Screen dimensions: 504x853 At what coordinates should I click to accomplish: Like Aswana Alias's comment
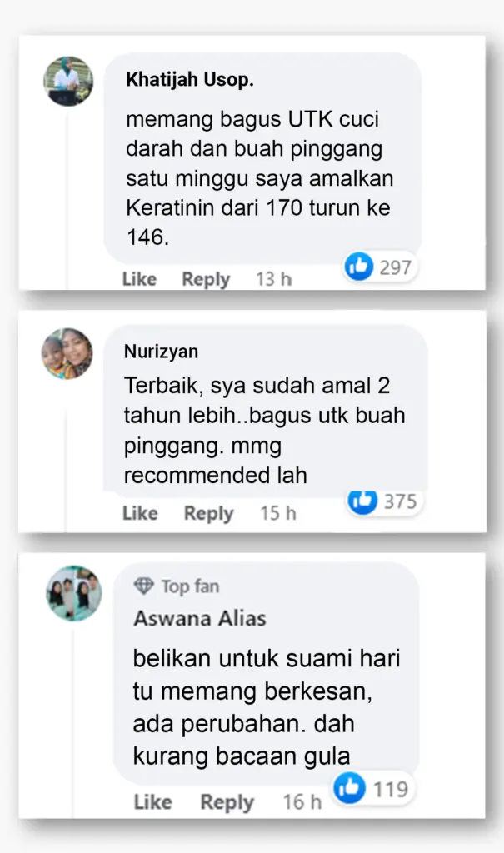pos(153,802)
